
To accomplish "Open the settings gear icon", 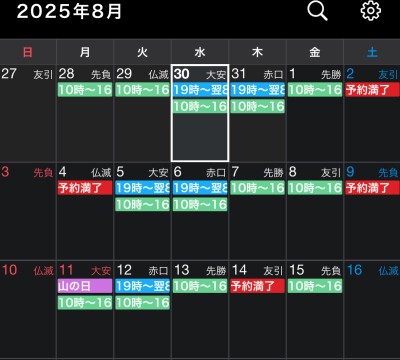I will click(371, 11).
